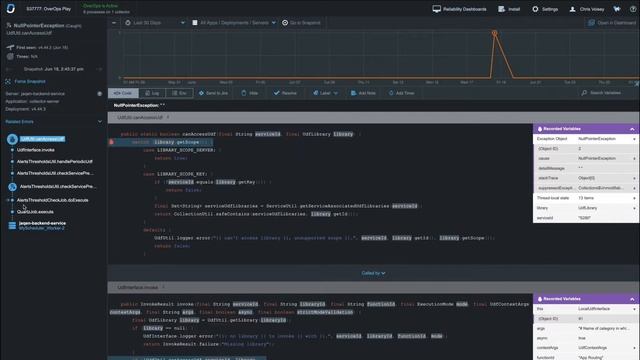
Task: Open the Last 30 Days time range dropdown
Action: click(155, 23)
